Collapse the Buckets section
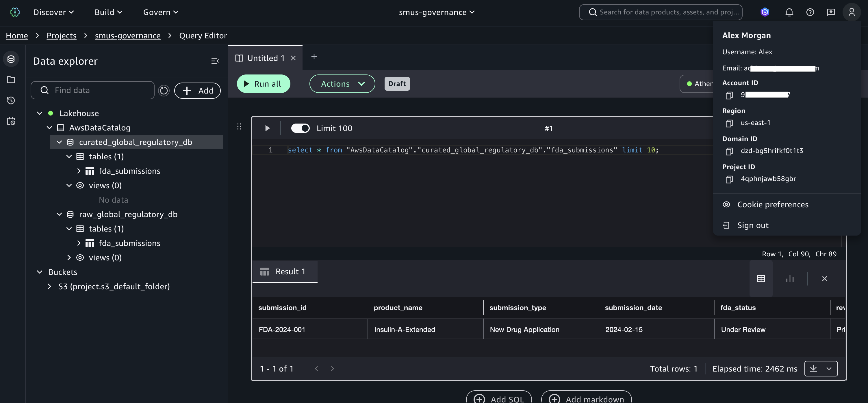Image resolution: width=868 pixels, height=403 pixels. pyautogui.click(x=39, y=272)
